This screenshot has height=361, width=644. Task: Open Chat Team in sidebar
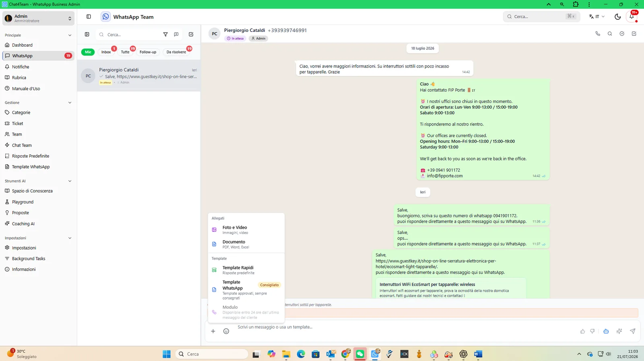click(39, 145)
